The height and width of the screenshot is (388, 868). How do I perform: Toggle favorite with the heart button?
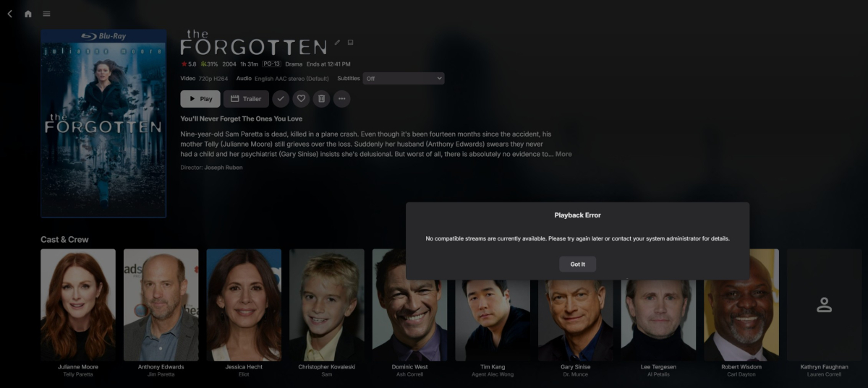coord(301,99)
